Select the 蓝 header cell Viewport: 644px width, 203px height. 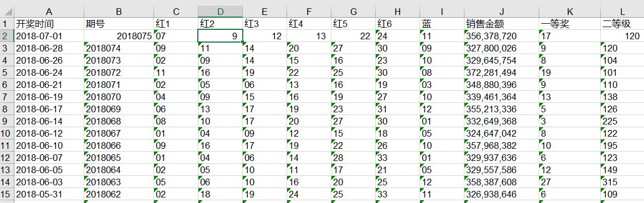[442, 24]
